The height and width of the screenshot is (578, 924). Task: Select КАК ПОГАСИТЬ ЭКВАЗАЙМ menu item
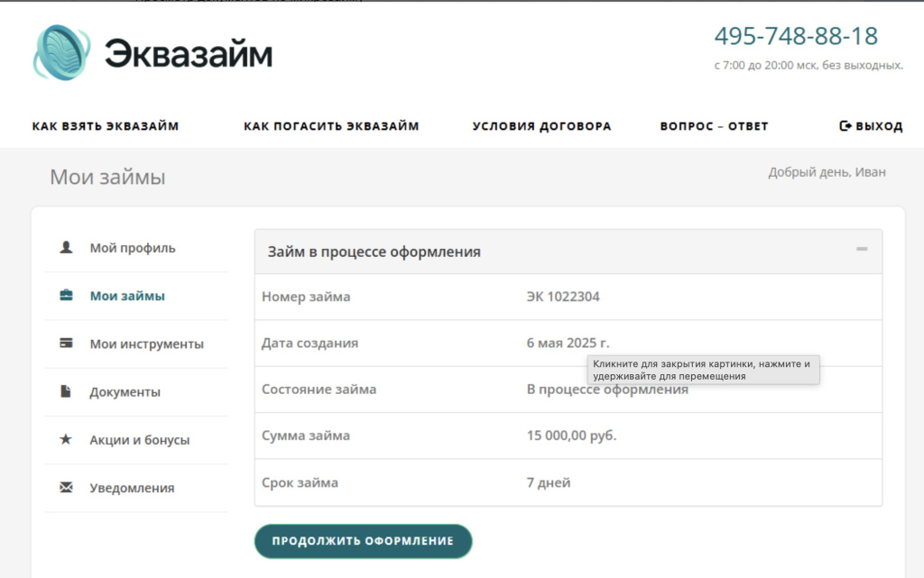[x=331, y=125]
